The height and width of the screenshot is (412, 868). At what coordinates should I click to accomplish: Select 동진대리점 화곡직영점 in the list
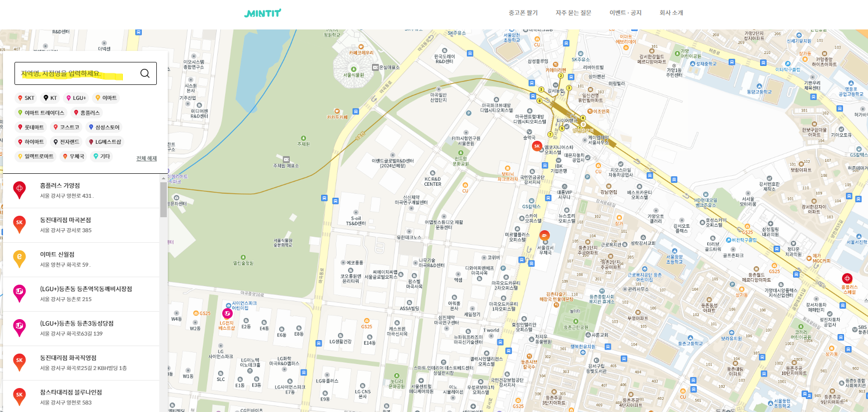click(81, 363)
